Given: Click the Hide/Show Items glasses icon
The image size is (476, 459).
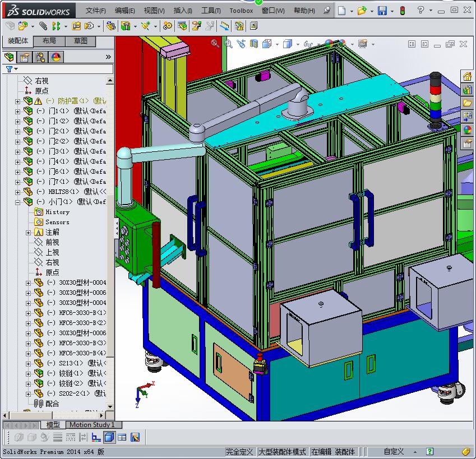Looking at the screenshot, I should pyautogui.click(x=308, y=44).
